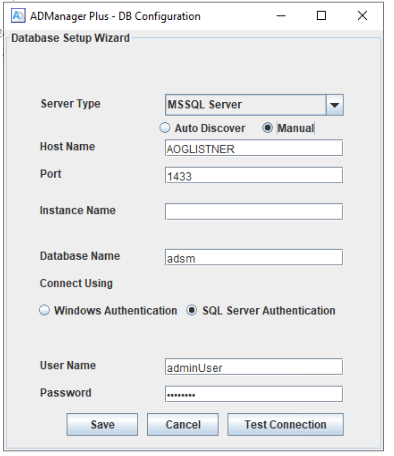This screenshot has width=394, height=456.
Task: Focus the Port field showing 1433
Action: (254, 175)
